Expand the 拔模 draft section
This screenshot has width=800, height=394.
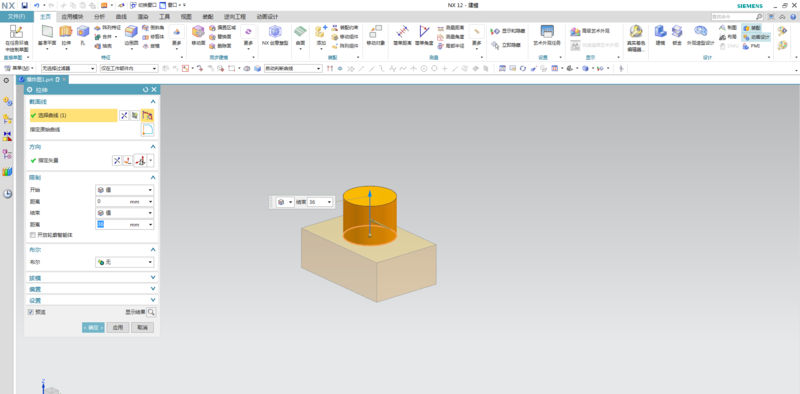pyautogui.click(x=92, y=277)
